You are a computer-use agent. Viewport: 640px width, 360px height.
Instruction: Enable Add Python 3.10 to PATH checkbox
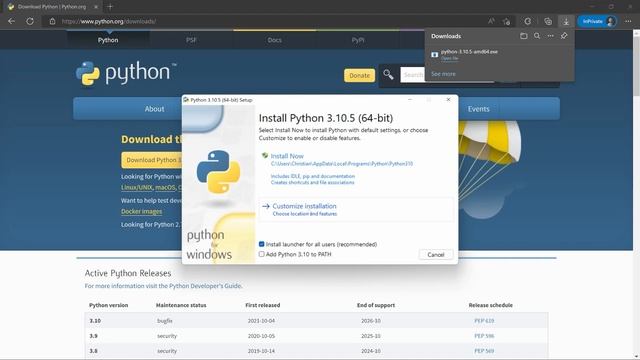coord(262,254)
